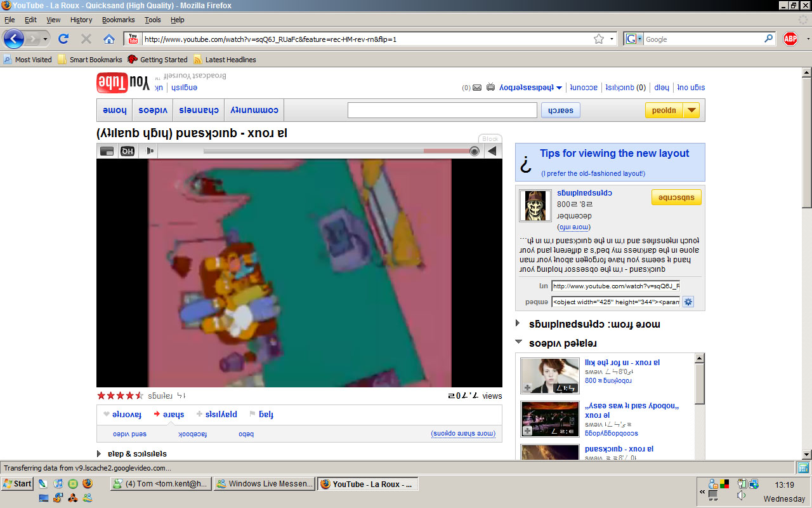Click 'I prefer the old-fashioned layout' link

tap(593, 173)
